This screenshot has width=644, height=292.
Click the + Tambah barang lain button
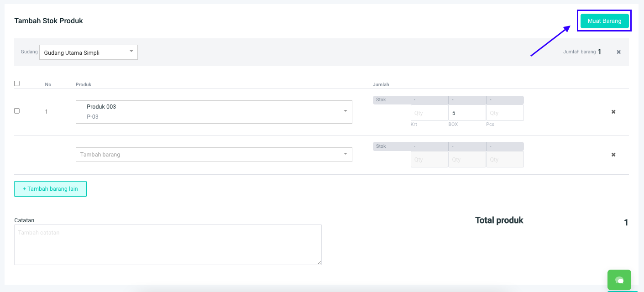coord(50,189)
